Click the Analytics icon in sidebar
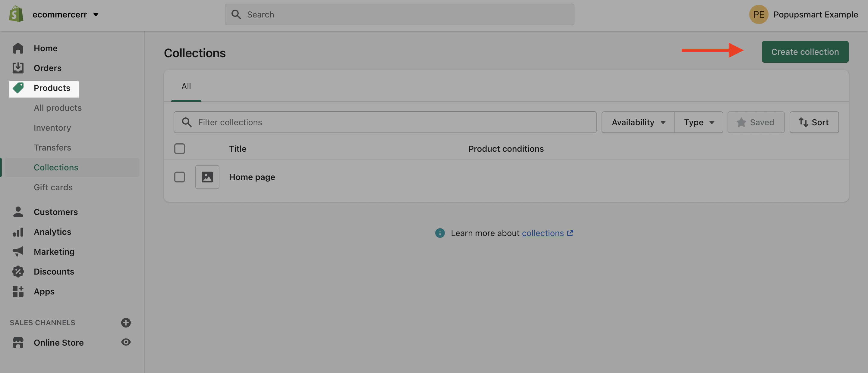 click(x=17, y=232)
